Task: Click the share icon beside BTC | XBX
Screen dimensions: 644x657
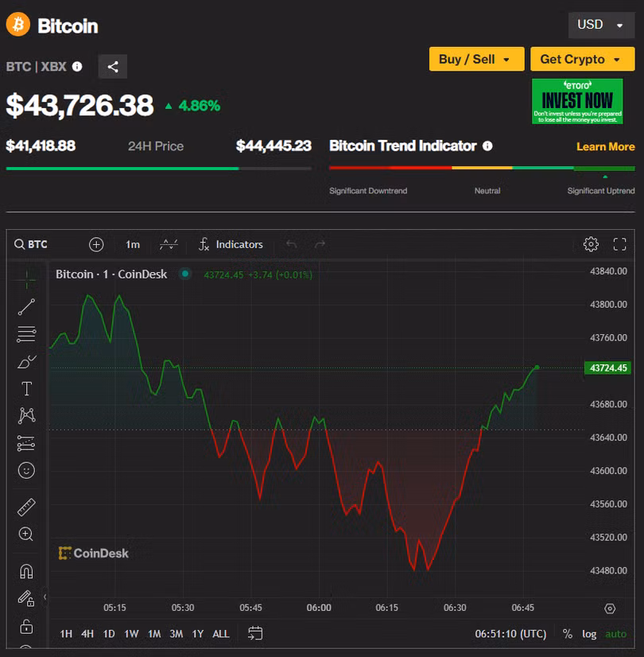Action: (x=113, y=67)
